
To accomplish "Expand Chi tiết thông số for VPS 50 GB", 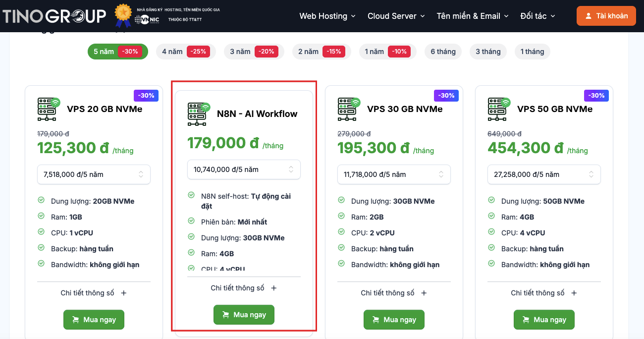I will 544,293.
